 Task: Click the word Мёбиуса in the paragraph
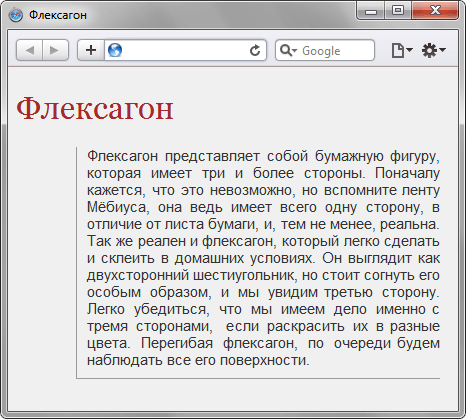116,207
